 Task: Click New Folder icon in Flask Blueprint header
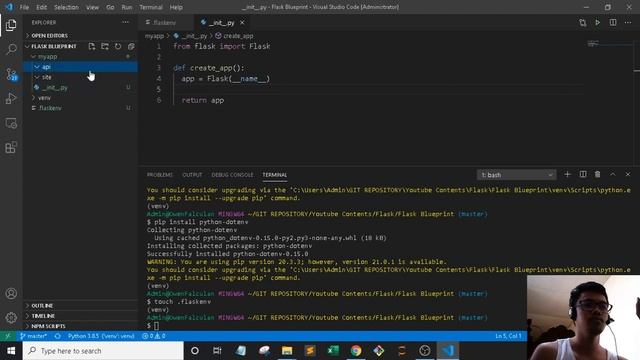105,46
